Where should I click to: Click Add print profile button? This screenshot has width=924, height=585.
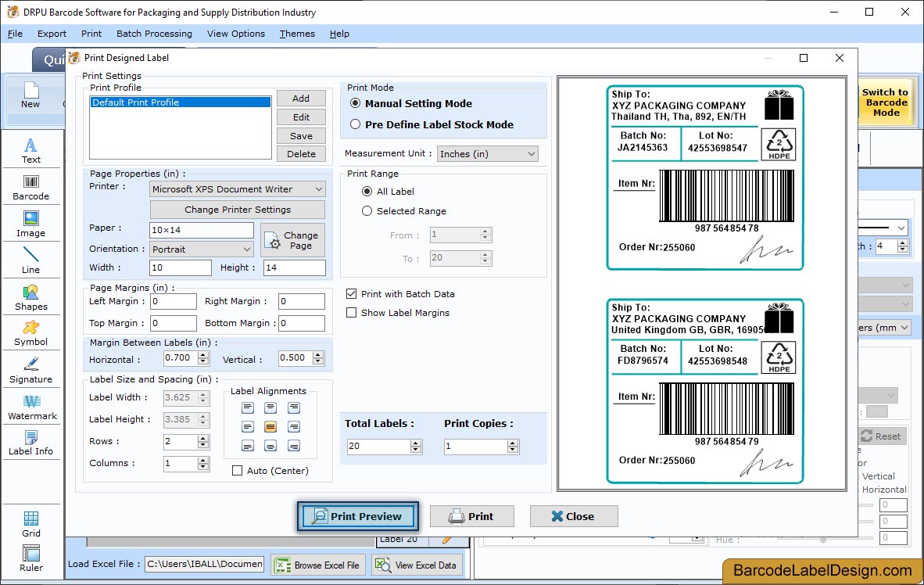301,99
